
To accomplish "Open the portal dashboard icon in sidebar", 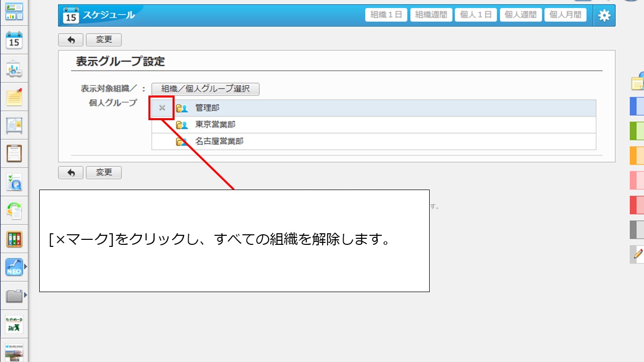I will pos(14,12).
